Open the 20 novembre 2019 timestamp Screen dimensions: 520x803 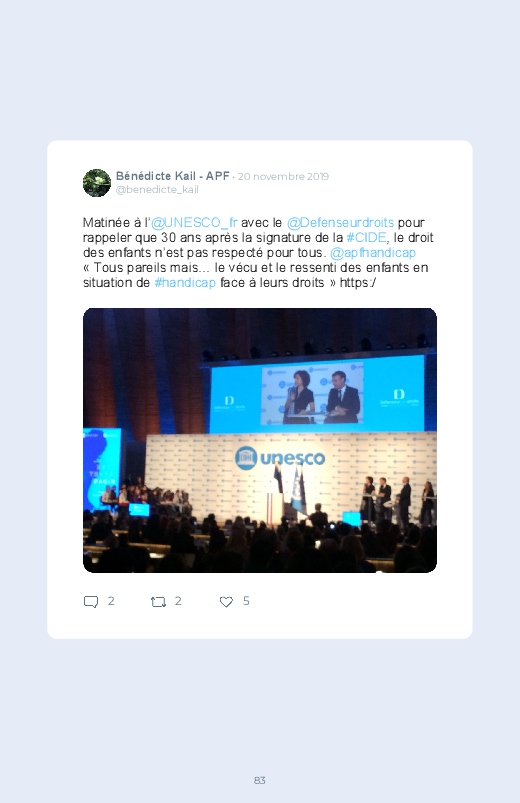283,177
